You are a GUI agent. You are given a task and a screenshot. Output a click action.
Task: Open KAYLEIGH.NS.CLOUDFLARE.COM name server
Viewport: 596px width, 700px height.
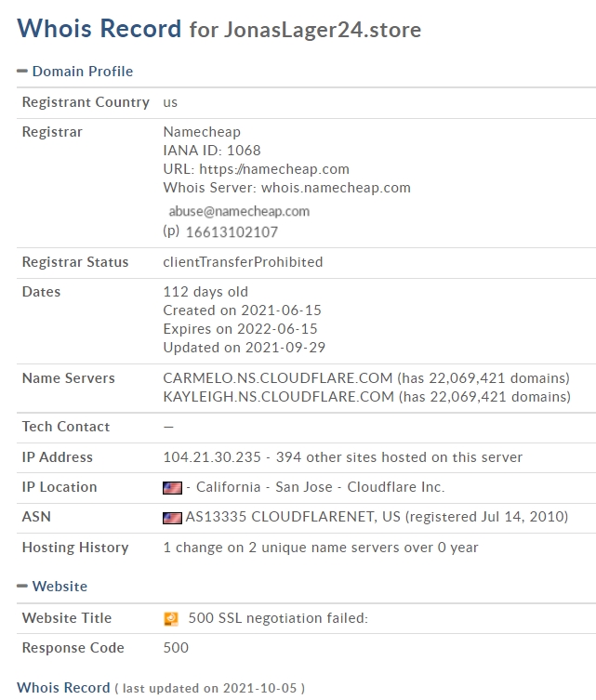point(279,397)
